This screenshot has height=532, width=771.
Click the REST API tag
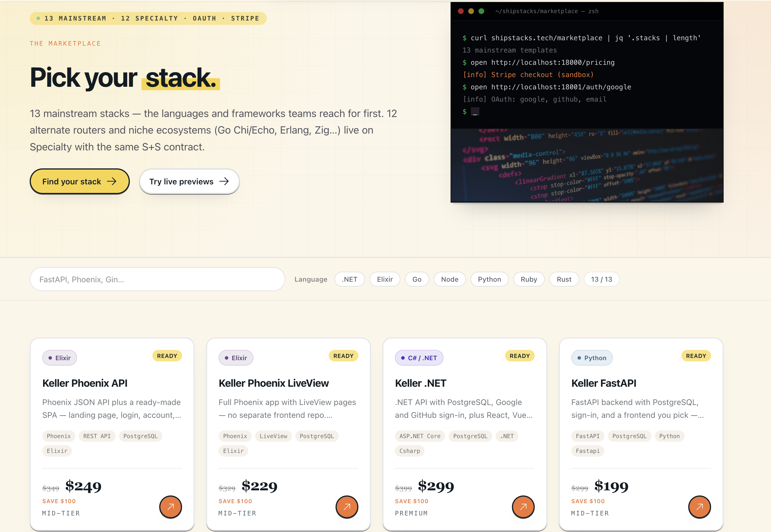click(x=97, y=436)
